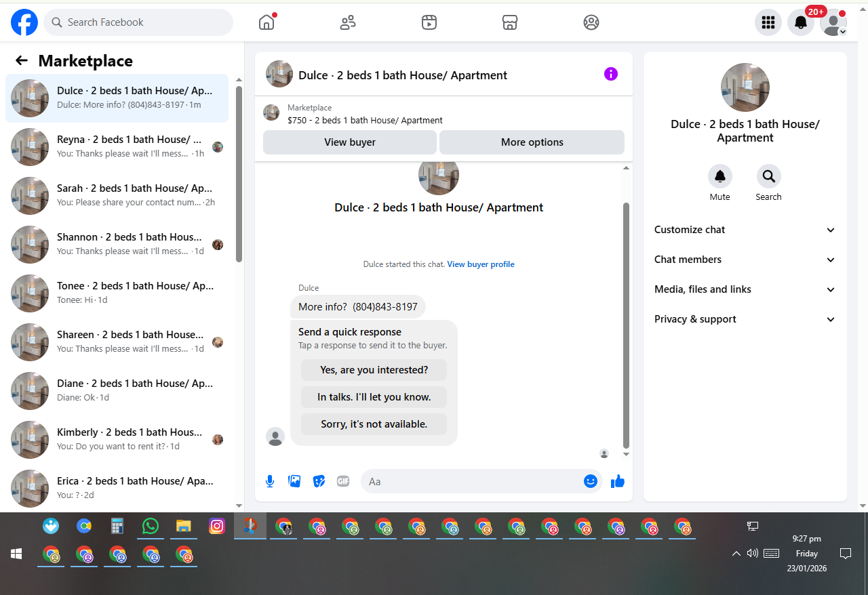
Task: Open the Menu grid icon
Action: coord(768,22)
